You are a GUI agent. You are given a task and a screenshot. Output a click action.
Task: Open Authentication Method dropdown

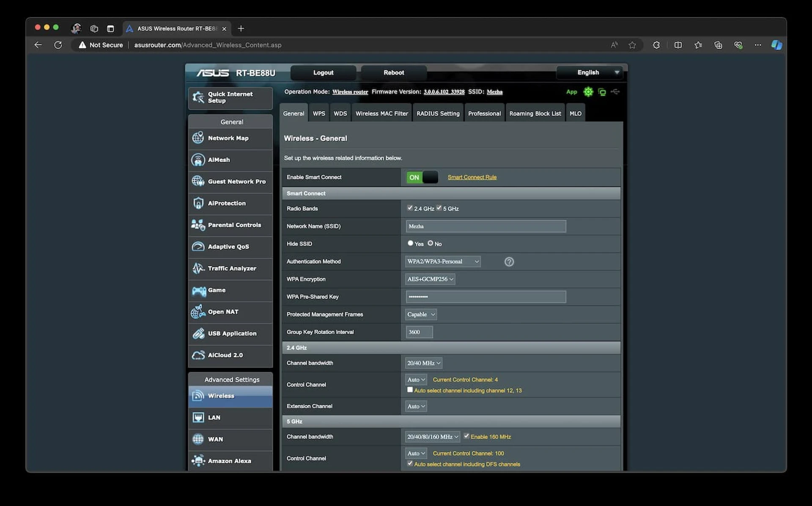pyautogui.click(x=443, y=262)
